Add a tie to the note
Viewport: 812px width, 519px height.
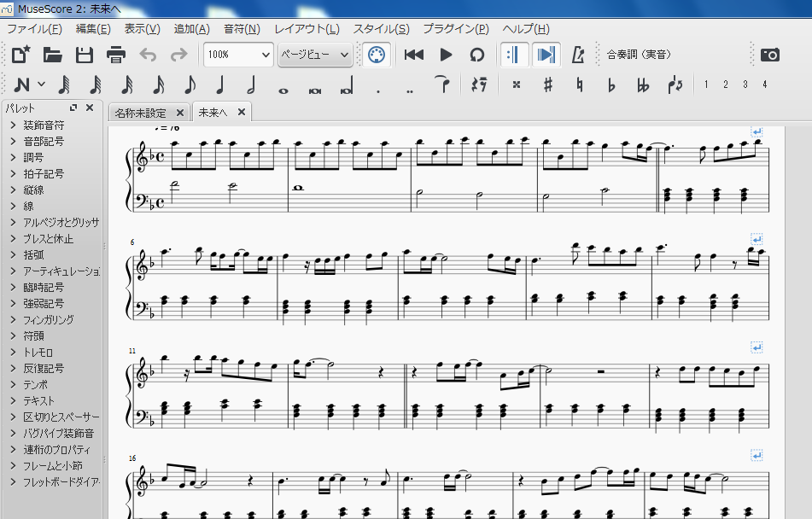point(441,85)
